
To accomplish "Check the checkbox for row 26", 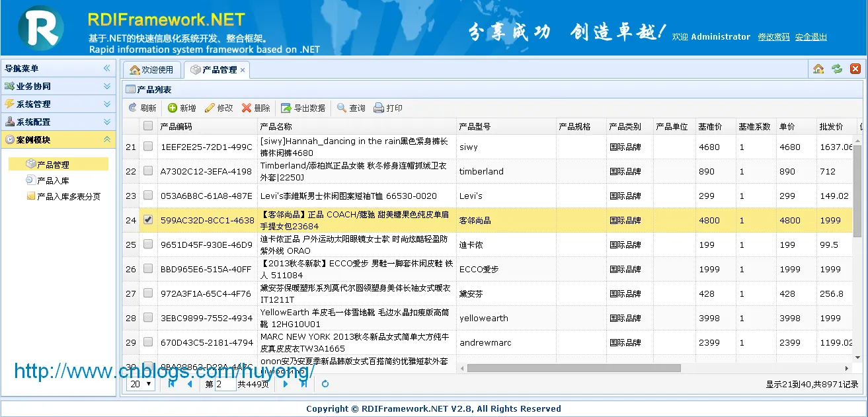I will (148, 269).
